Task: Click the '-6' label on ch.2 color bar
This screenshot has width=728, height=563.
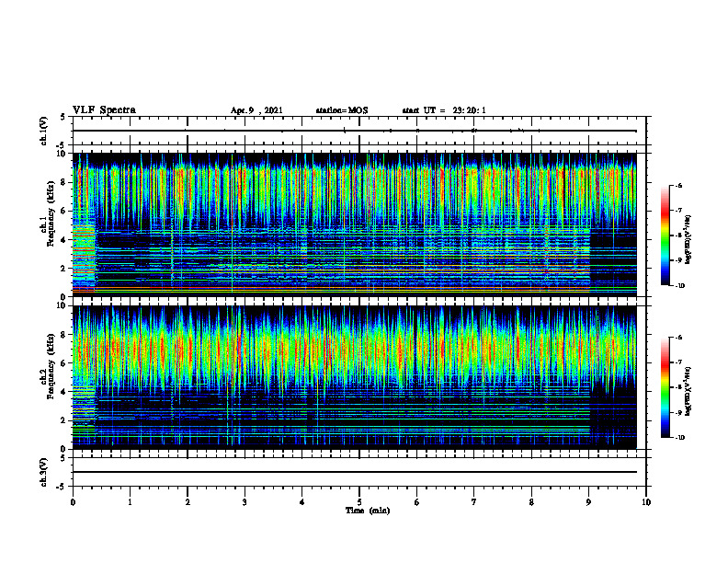Action: tap(678, 338)
